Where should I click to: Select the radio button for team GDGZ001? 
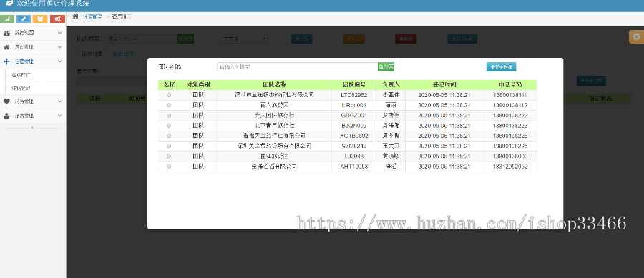[x=169, y=116]
